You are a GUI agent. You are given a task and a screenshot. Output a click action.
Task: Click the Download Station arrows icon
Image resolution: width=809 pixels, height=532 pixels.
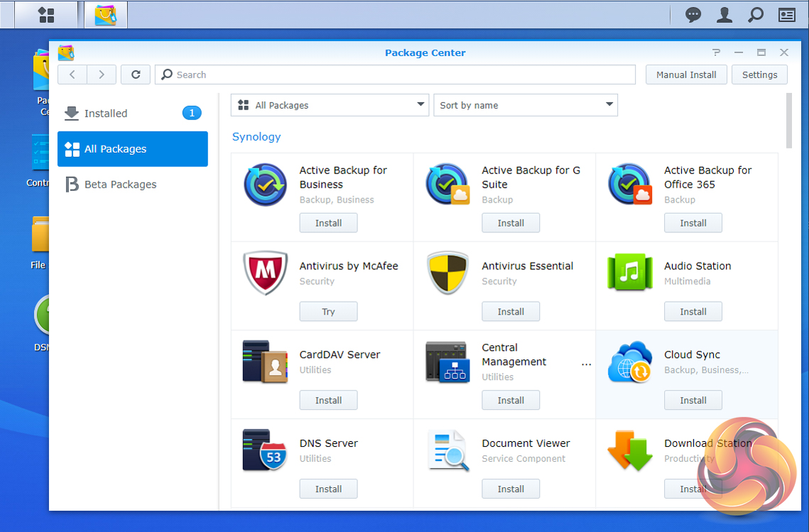coord(629,450)
